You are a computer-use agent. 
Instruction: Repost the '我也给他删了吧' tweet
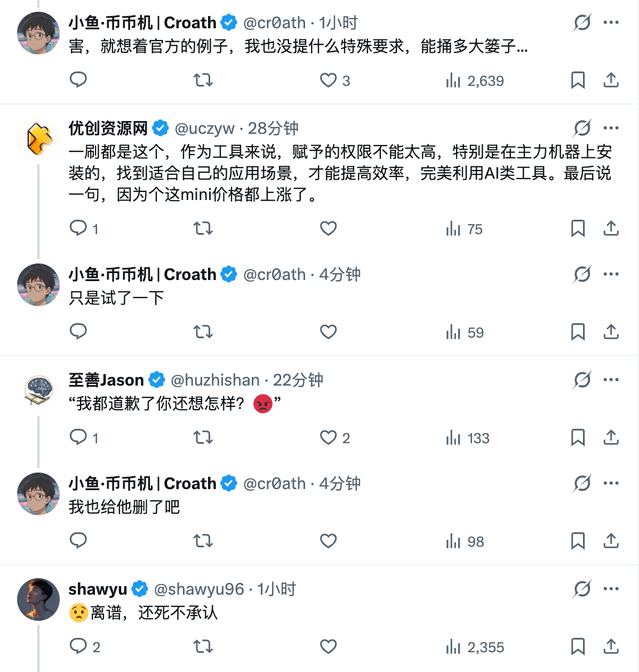[203, 541]
